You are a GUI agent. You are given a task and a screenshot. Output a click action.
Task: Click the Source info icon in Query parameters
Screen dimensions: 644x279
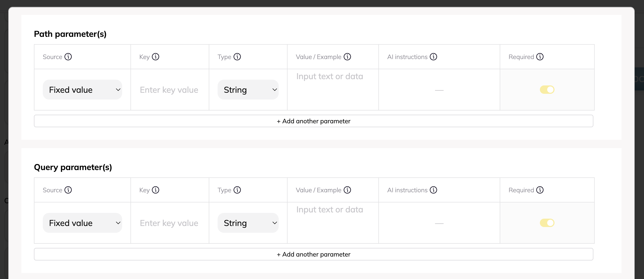click(x=68, y=190)
